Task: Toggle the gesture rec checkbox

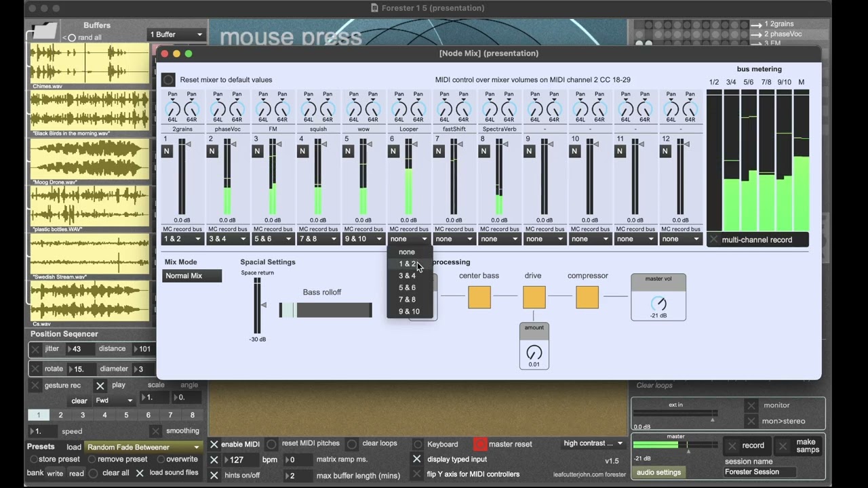Action: pyautogui.click(x=35, y=386)
